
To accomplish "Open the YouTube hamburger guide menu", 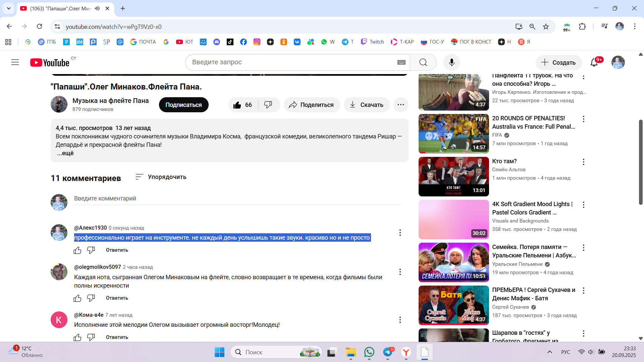I will 15,62.
